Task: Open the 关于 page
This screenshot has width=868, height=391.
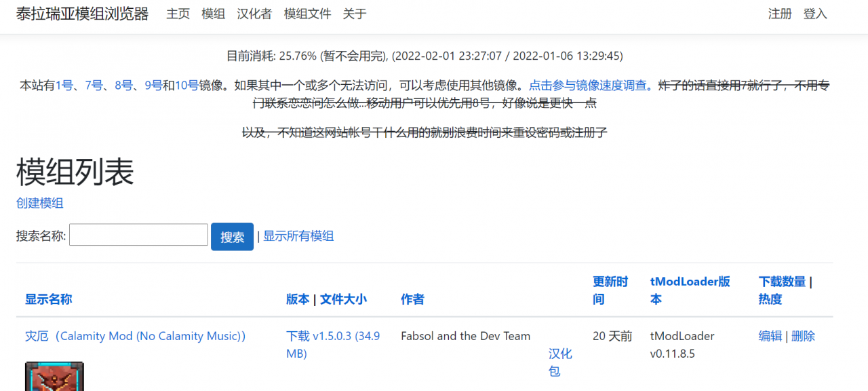Action: (355, 14)
